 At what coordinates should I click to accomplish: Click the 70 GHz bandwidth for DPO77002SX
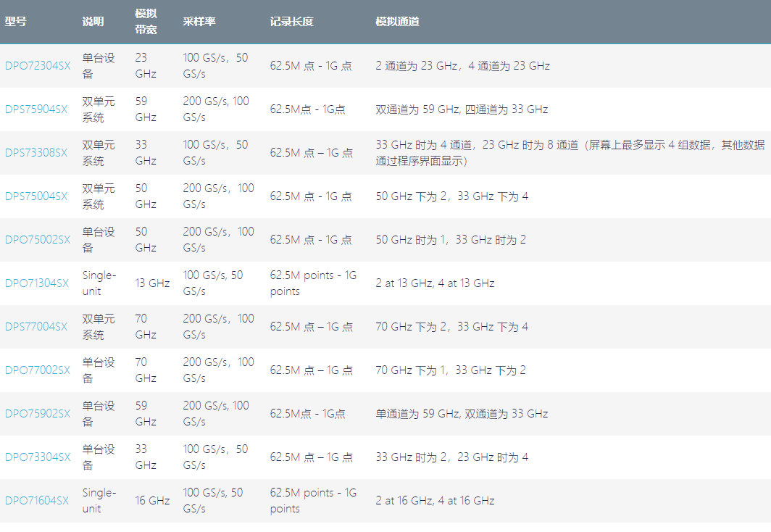coord(146,370)
